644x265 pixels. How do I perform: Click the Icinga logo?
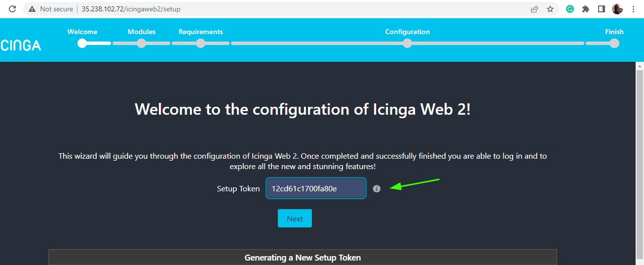[x=21, y=45]
